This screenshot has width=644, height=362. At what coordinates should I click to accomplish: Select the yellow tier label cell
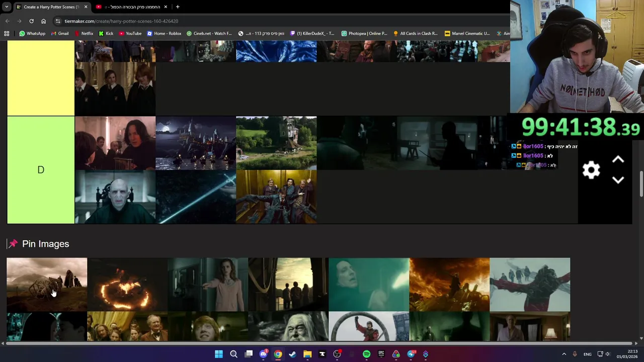41,78
